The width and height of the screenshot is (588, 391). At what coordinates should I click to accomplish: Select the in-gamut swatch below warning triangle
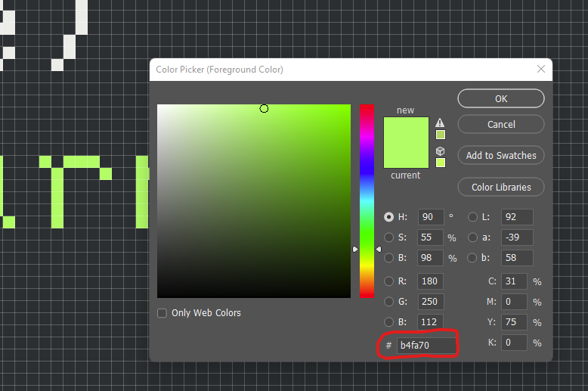click(441, 135)
